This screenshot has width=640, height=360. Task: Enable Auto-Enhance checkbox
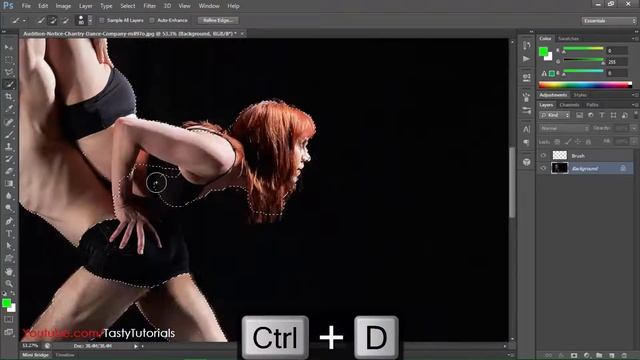[152, 20]
